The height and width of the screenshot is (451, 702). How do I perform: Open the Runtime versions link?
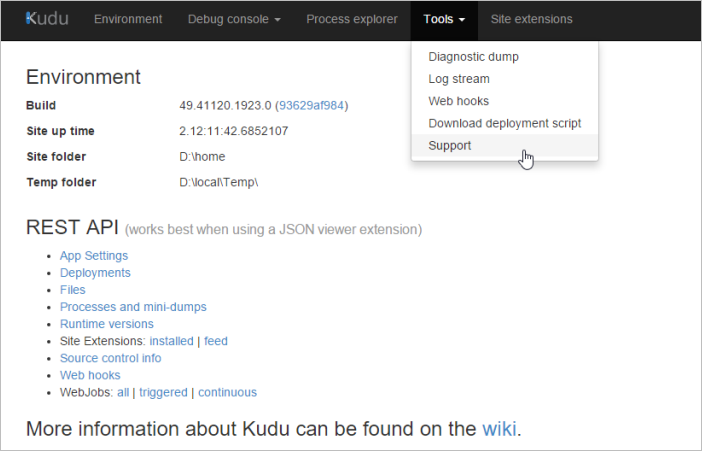pyautogui.click(x=107, y=324)
